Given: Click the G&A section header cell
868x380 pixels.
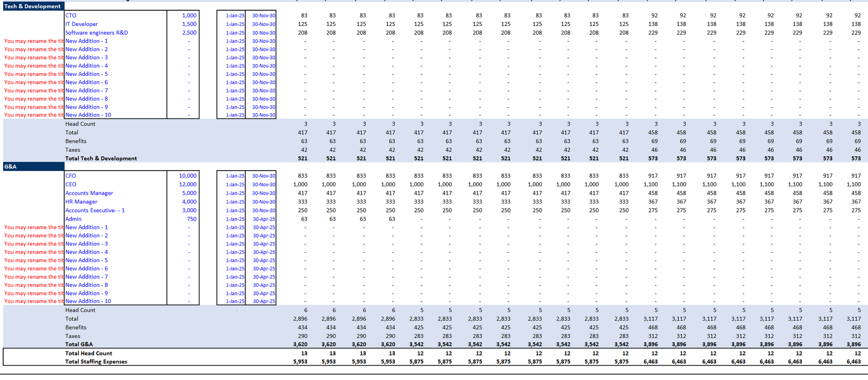Looking at the screenshot, I should pos(33,167).
